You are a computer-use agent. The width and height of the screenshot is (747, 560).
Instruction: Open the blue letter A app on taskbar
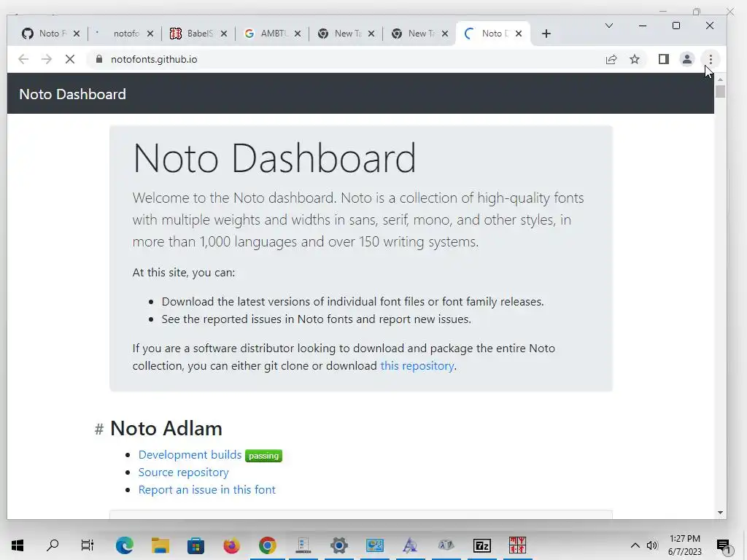[x=410, y=545]
